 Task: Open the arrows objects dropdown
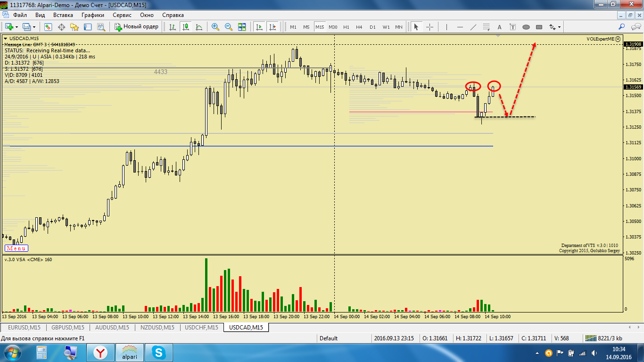click(554, 27)
